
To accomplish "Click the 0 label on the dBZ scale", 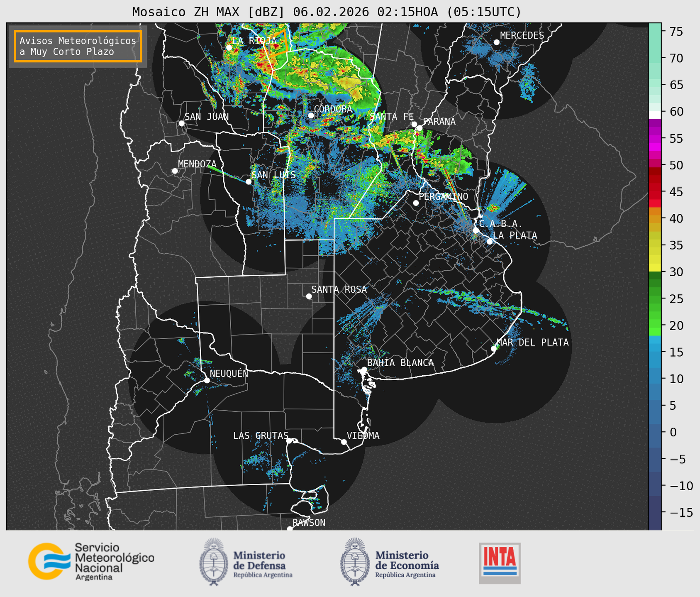I will 673,432.
